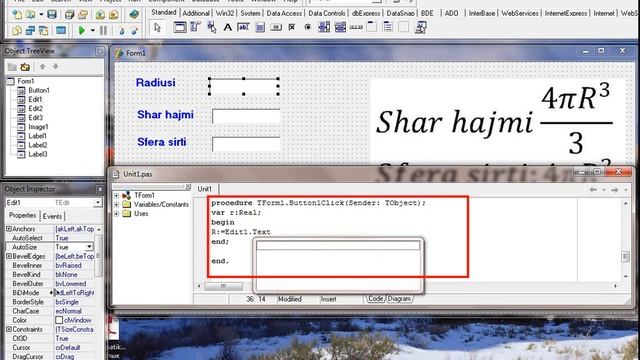
Task: Expand the Constraints property
Action: tap(9, 329)
